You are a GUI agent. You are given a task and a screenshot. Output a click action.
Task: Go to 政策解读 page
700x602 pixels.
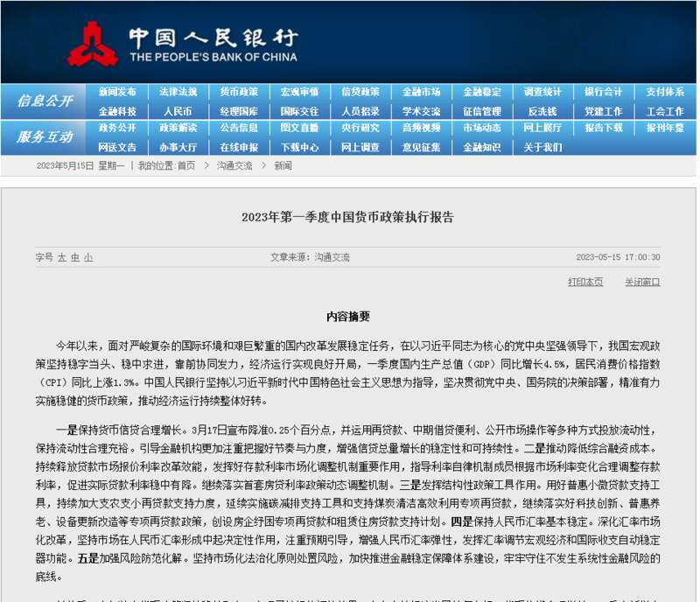pos(178,128)
